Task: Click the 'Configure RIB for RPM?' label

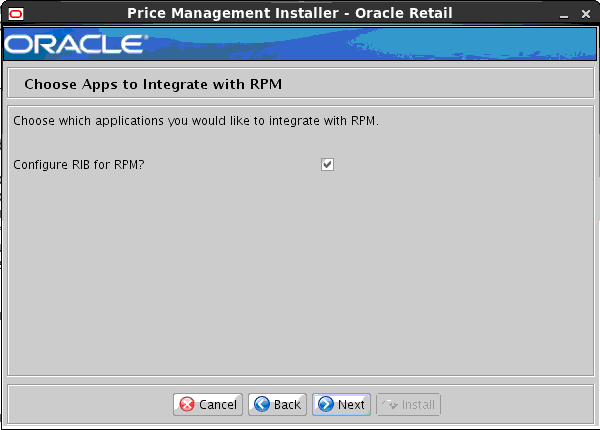Action: pyautogui.click(x=79, y=165)
